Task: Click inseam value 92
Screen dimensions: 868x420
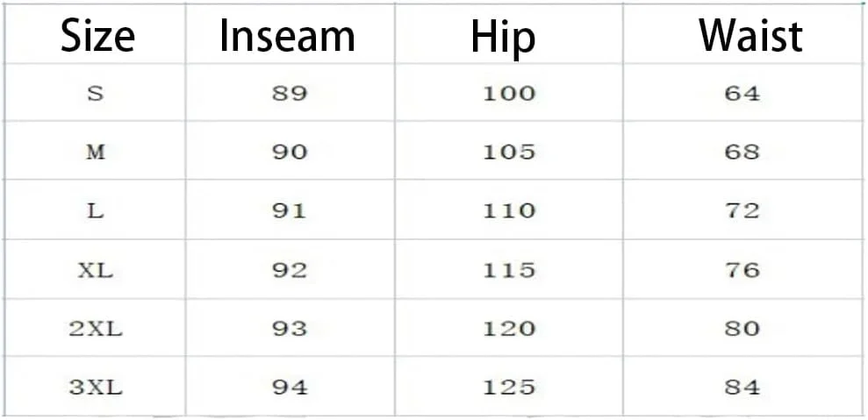Action: tap(289, 270)
